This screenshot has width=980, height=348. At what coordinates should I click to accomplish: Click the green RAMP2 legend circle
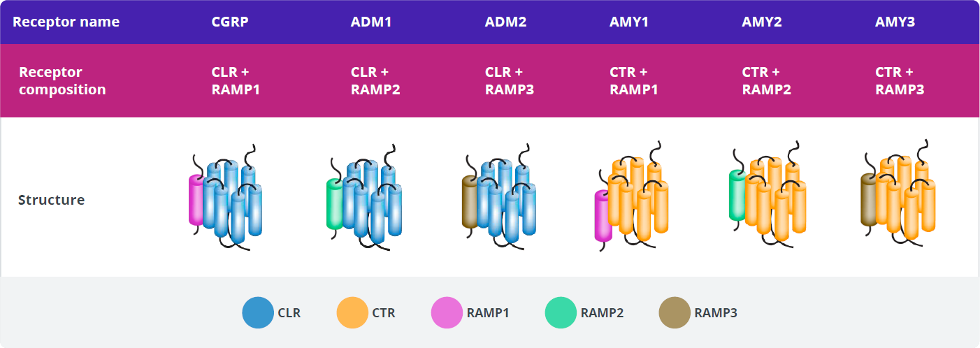coord(561,313)
